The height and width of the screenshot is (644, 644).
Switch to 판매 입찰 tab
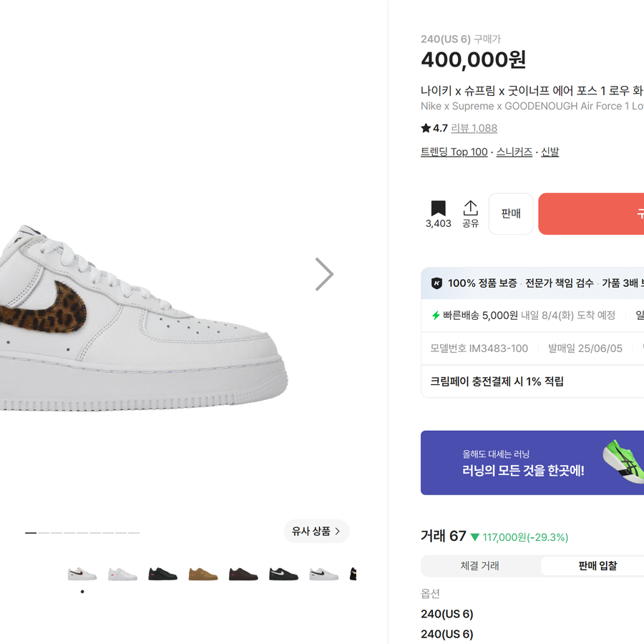(x=597, y=565)
